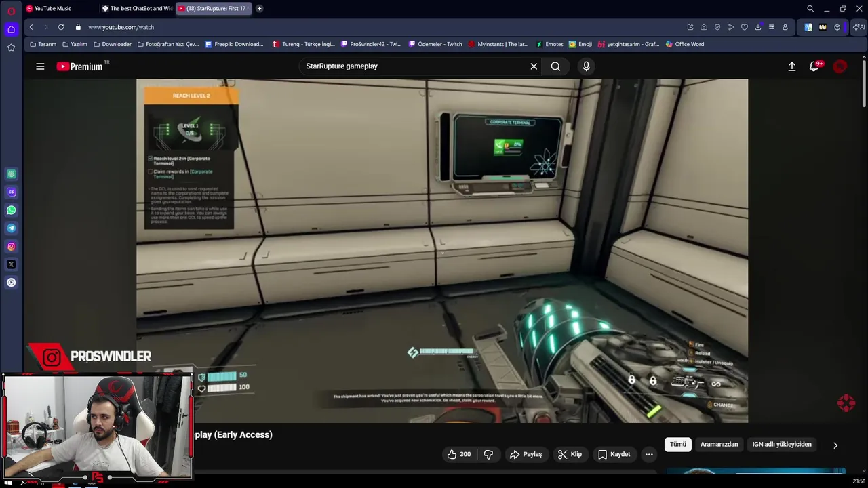Open the Downloader bookmarks folder

coord(112,44)
